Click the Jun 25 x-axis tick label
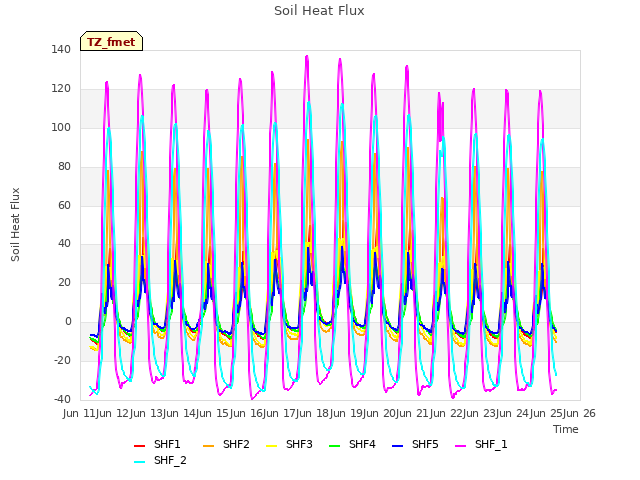This screenshot has height=480, width=640. click(547, 413)
